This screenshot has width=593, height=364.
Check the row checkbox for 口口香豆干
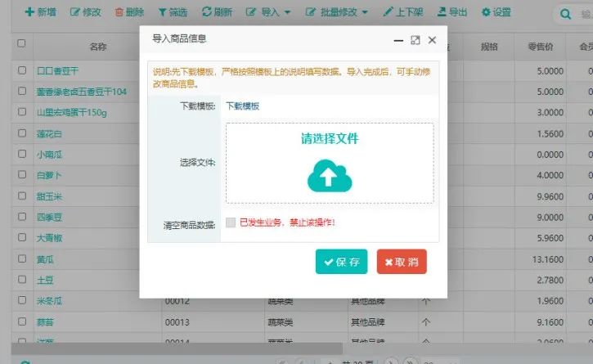tap(22, 71)
